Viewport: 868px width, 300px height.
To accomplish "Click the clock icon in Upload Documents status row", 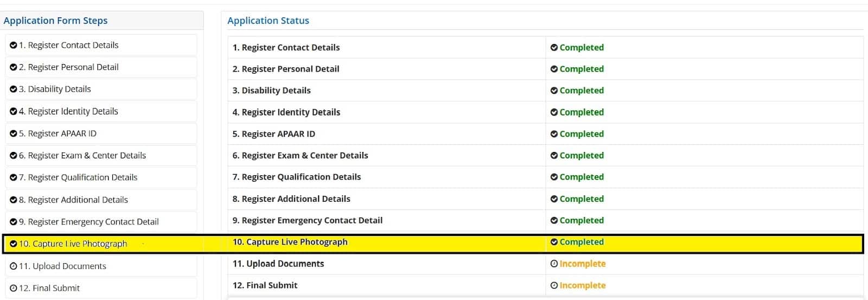I will [x=554, y=264].
